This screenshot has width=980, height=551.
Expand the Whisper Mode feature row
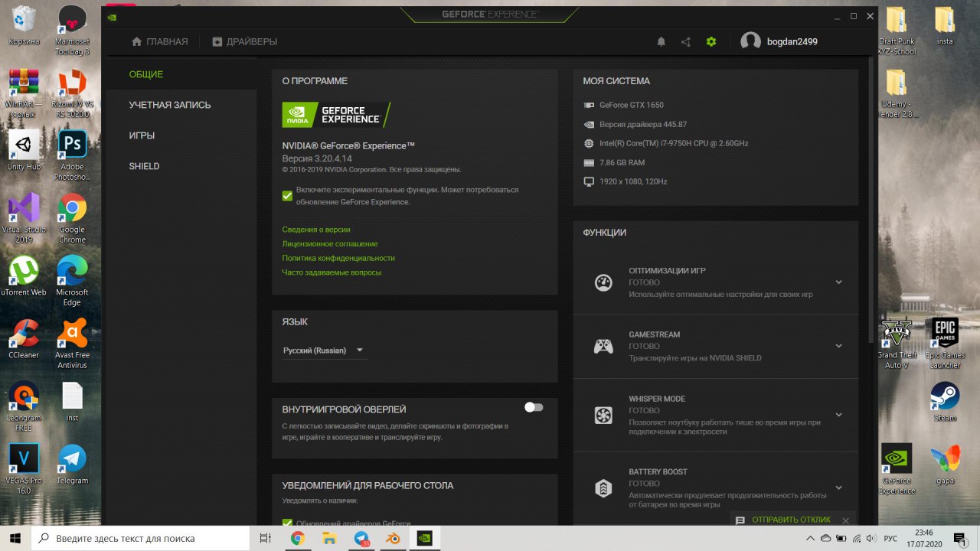pos(838,415)
